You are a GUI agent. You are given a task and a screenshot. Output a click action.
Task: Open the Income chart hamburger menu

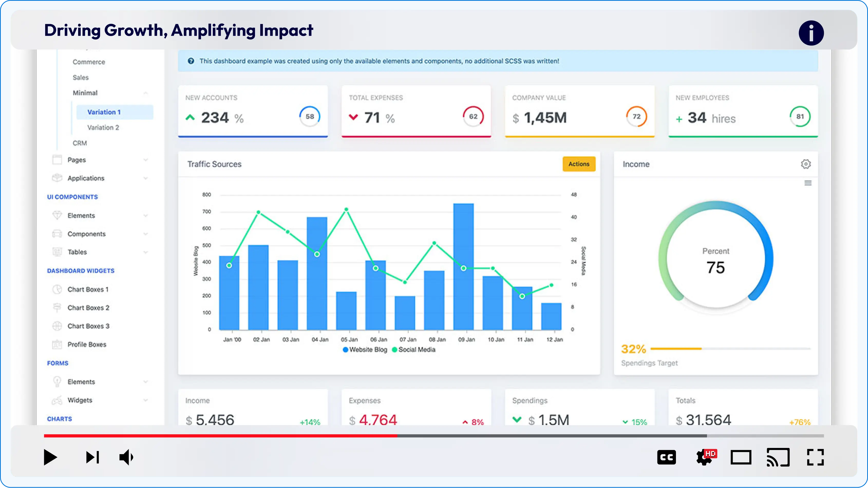pos(808,183)
